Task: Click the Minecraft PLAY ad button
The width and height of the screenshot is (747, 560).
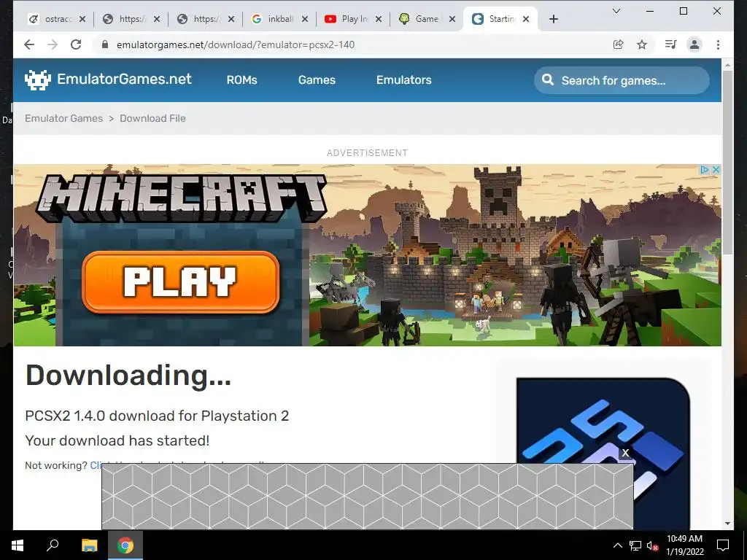Action: (x=181, y=282)
